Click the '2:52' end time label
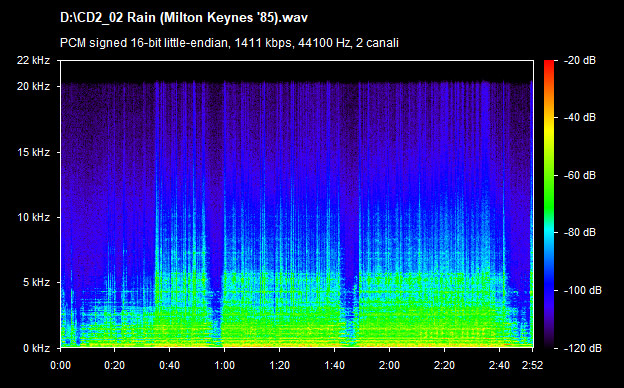 (532, 365)
